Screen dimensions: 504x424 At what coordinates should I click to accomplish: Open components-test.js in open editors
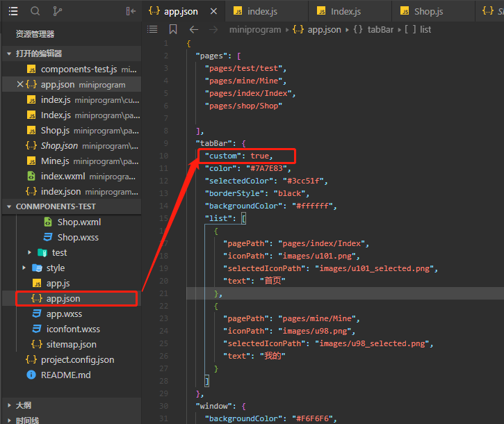click(72, 69)
